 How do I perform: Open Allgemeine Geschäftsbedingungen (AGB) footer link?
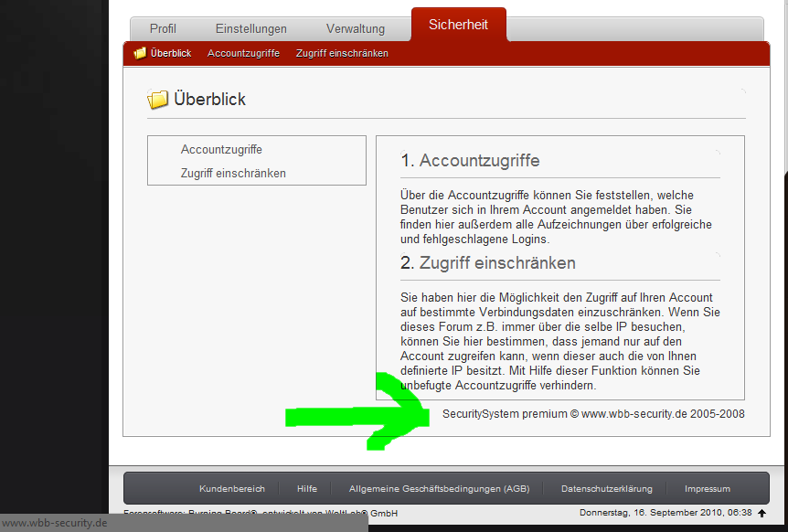(x=439, y=489)
